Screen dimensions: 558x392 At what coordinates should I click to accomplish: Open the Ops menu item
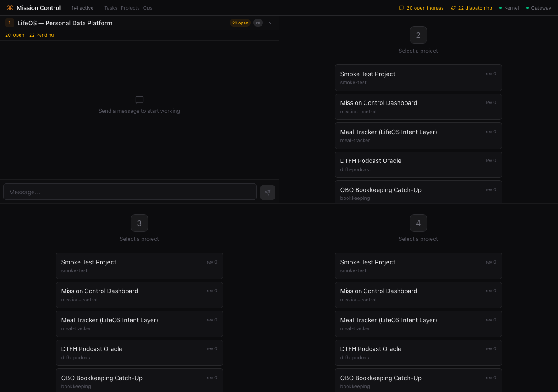[148, 8]
